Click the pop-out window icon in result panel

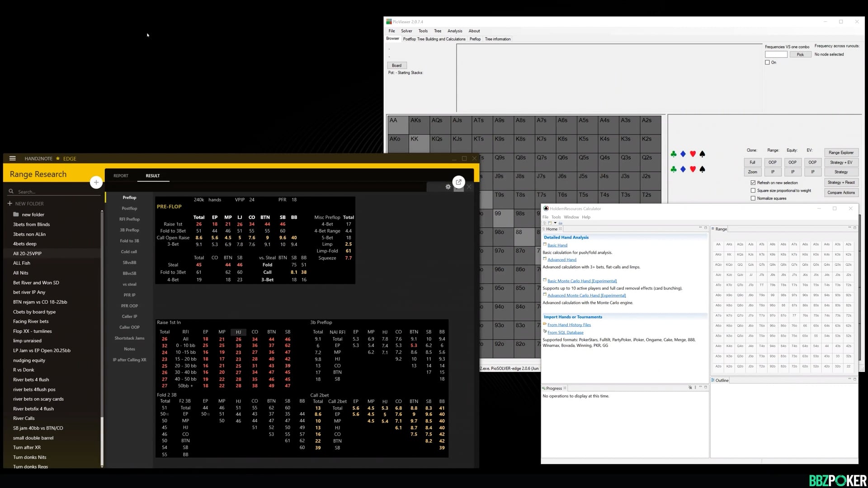coord(458,182)
